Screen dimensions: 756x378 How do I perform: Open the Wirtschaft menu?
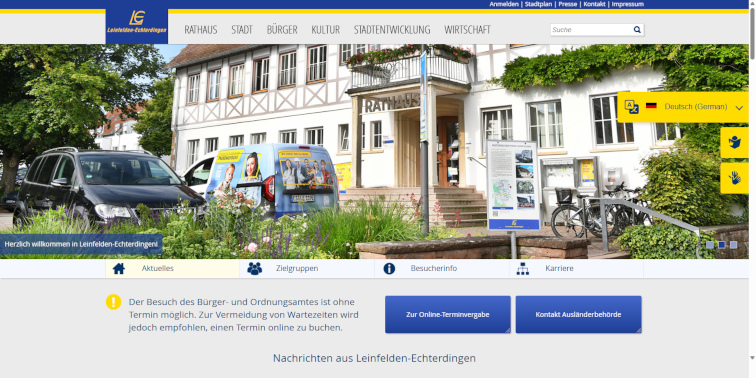[467, 30]
